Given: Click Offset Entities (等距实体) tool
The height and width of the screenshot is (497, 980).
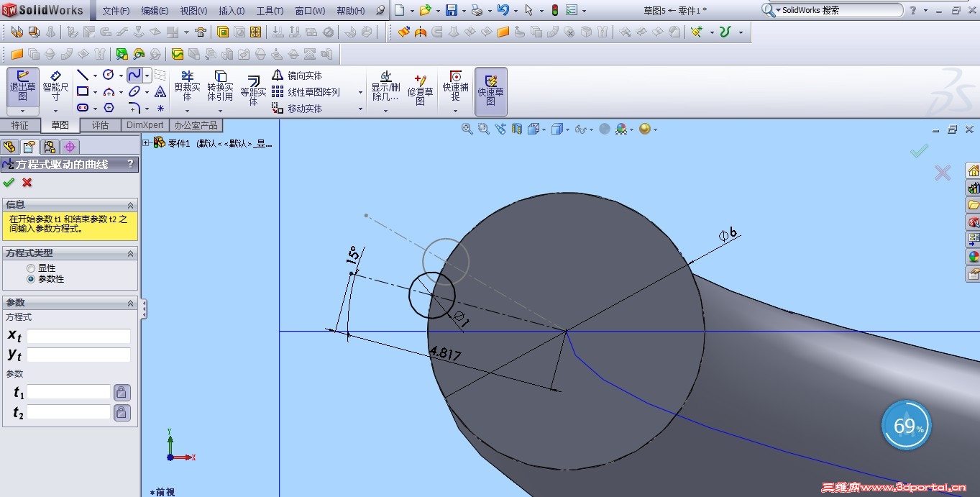Looking at the screenshot, I should 253,91.
